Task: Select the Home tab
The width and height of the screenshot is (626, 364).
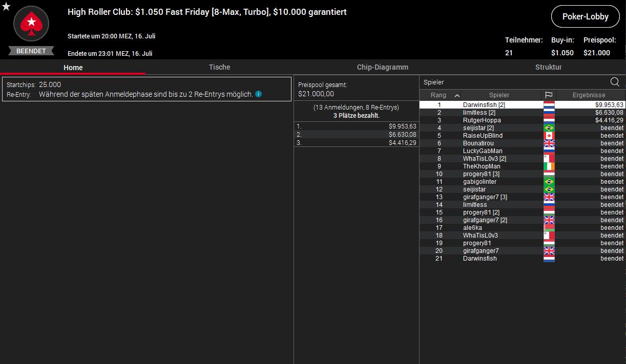Action: coord(73,68)
